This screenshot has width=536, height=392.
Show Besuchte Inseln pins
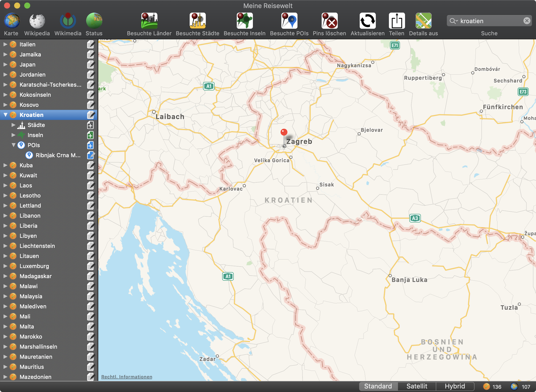[x=244, y=21]
